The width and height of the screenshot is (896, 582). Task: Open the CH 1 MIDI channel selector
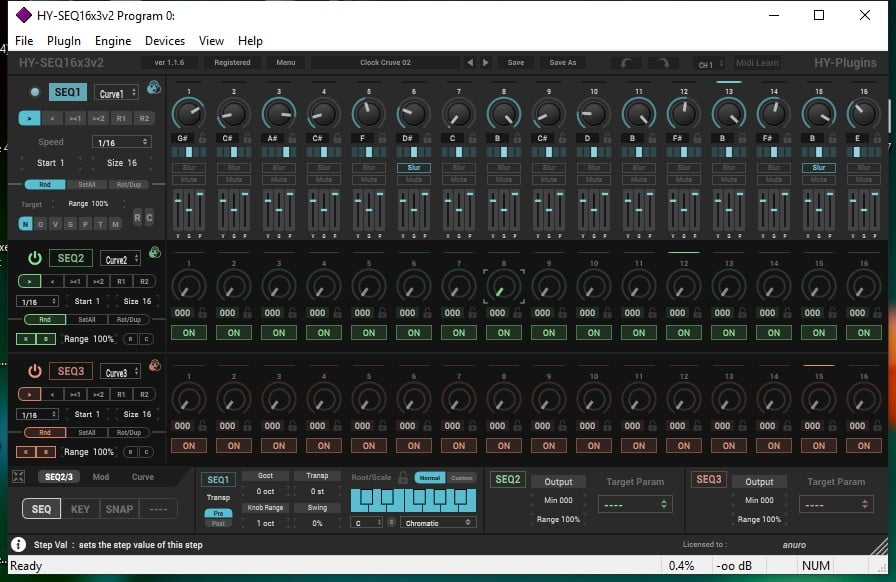(x=711, y=64)
